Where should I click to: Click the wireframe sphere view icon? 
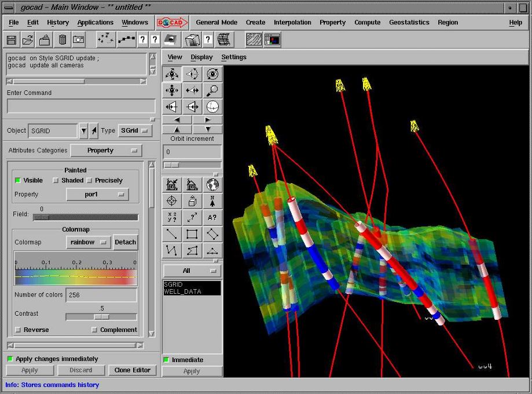click(212, 107)
